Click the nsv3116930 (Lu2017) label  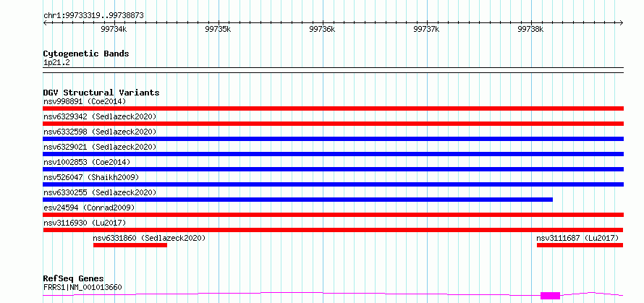[x=85, y=223]
